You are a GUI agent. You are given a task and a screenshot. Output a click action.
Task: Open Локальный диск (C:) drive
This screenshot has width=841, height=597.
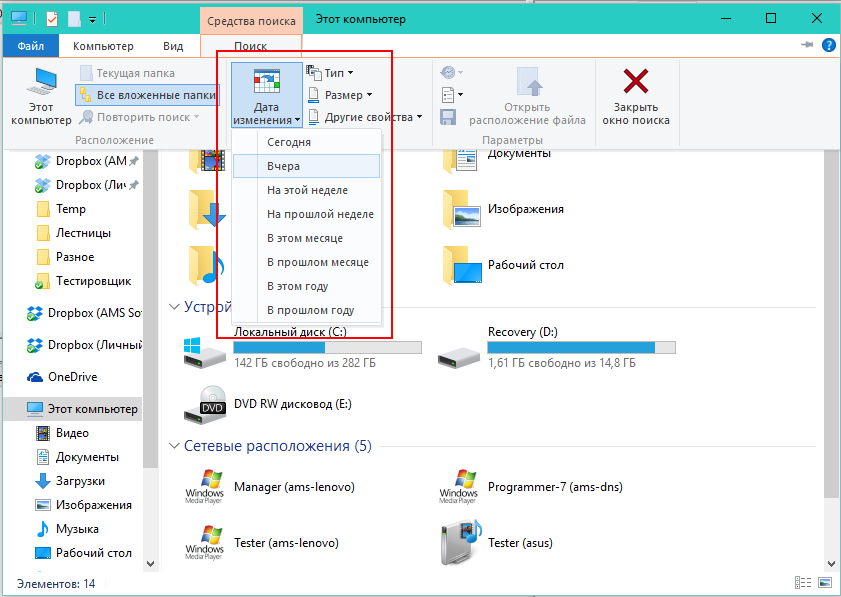[x=303, y=348]
